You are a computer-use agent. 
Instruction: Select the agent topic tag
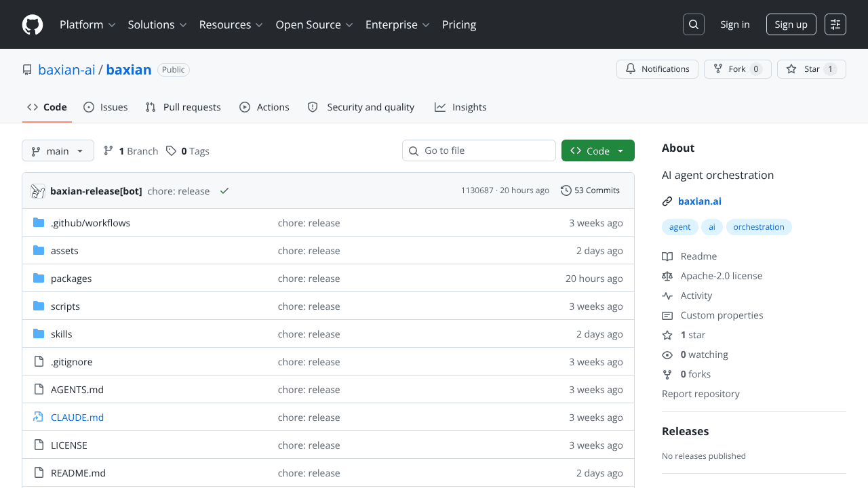point(680,227)
